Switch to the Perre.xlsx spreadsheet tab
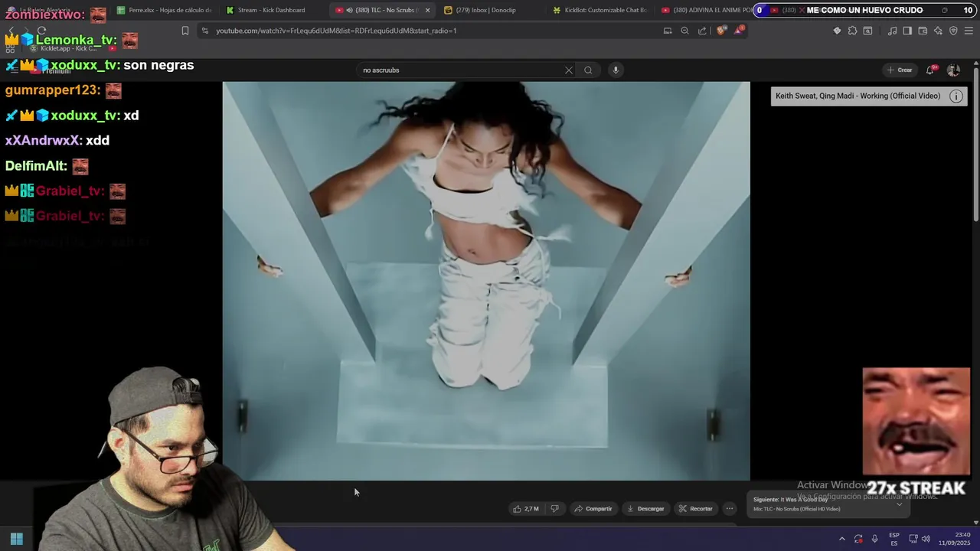This screenshot has width=980, height=551. point(164,10)
